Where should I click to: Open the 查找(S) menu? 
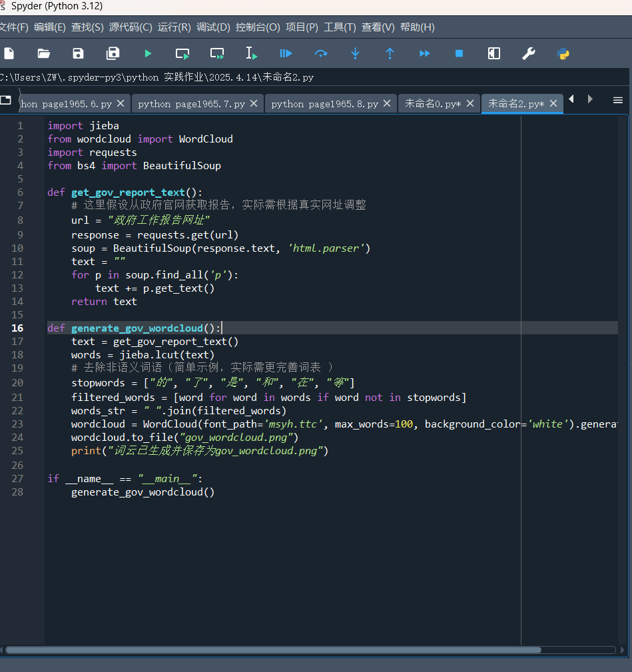pyautogui.click(x=87, y=27)
